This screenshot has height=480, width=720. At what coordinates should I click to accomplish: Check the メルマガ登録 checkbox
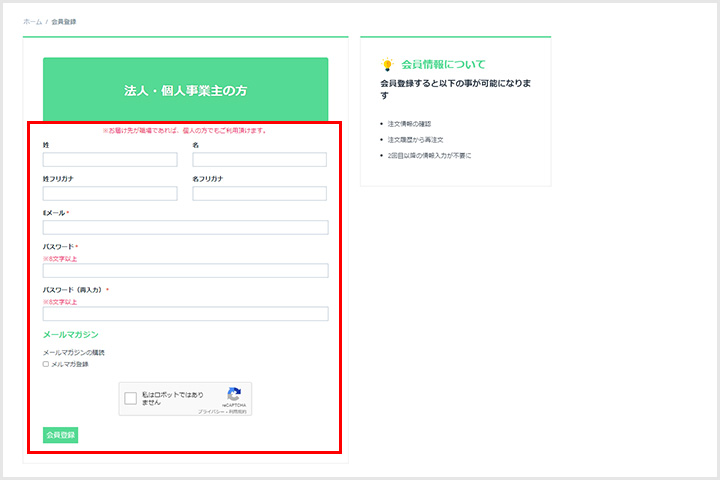46,364
